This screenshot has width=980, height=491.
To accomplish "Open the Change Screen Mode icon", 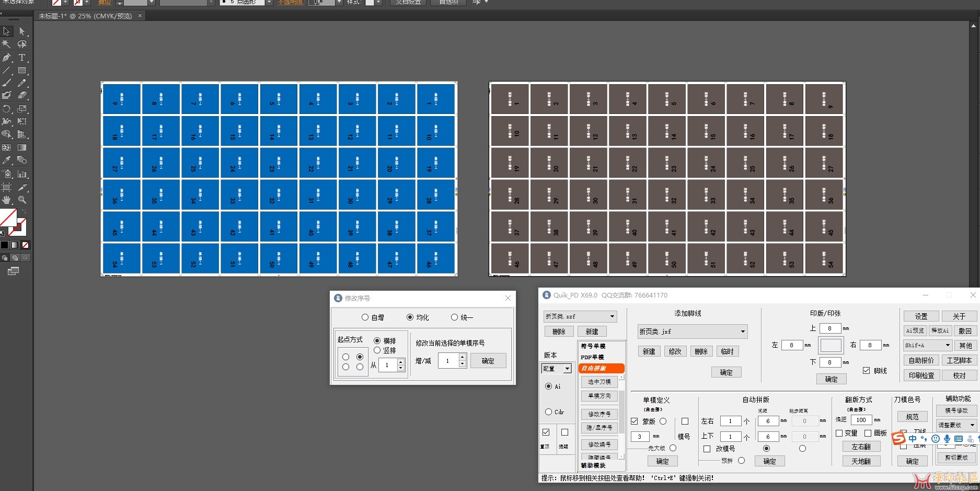I will coord(13,271).
